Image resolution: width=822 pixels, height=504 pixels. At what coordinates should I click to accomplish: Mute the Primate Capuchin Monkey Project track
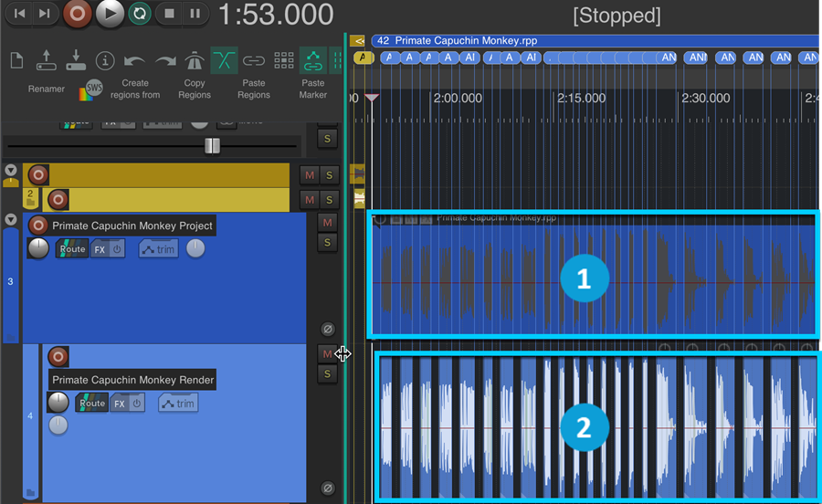pos(328,223)
